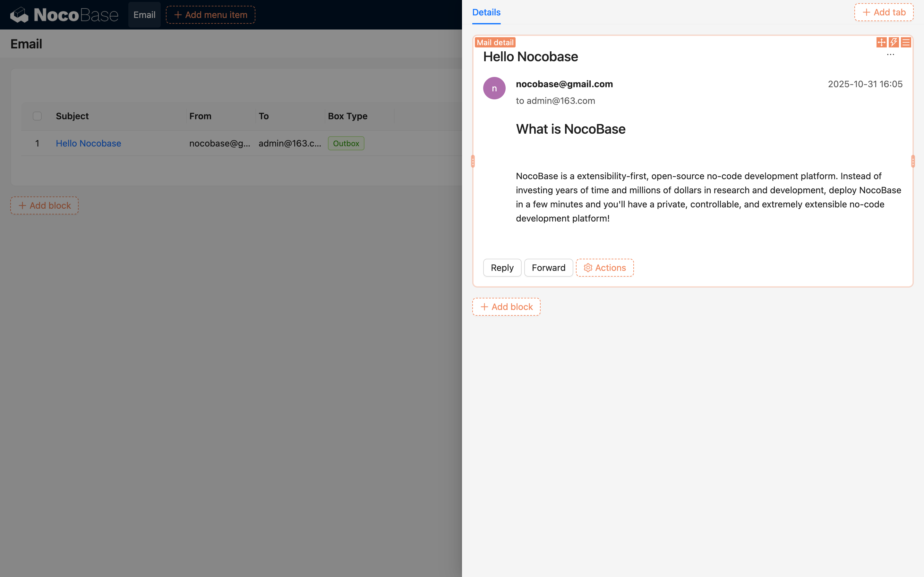Toggle the select-all checkbox in the table header
The height and width of the screenshot is (577, 924).
coord(37,116)
